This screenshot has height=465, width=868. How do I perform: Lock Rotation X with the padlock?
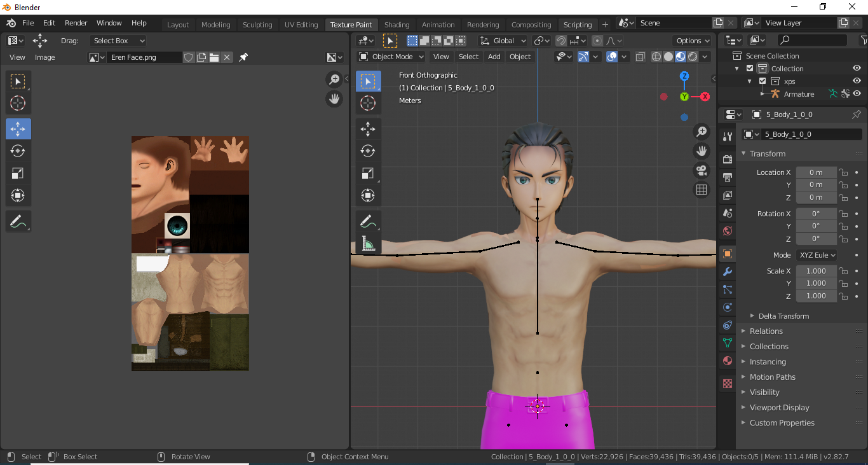click(843, 214)
